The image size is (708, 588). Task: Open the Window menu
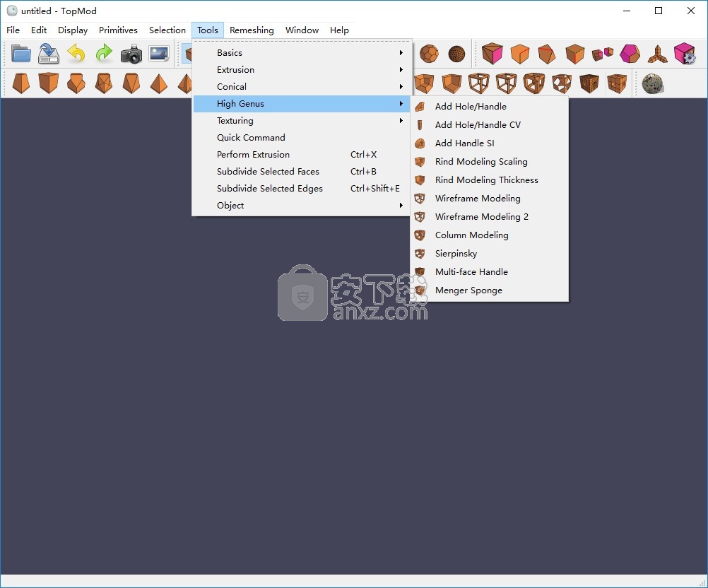[x=302, y=30]
